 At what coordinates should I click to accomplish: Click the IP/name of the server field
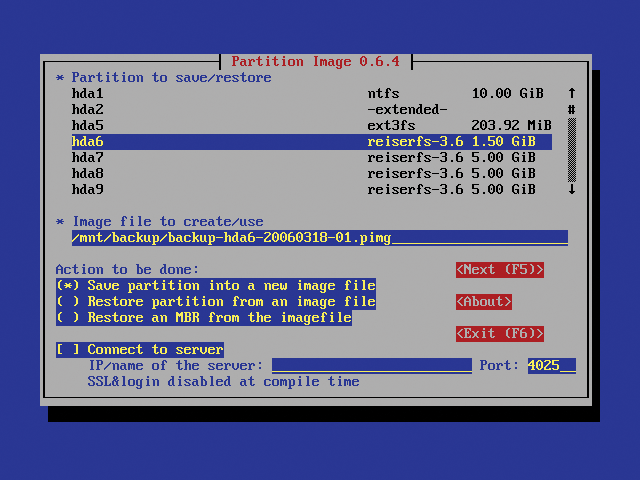[371, 365]
